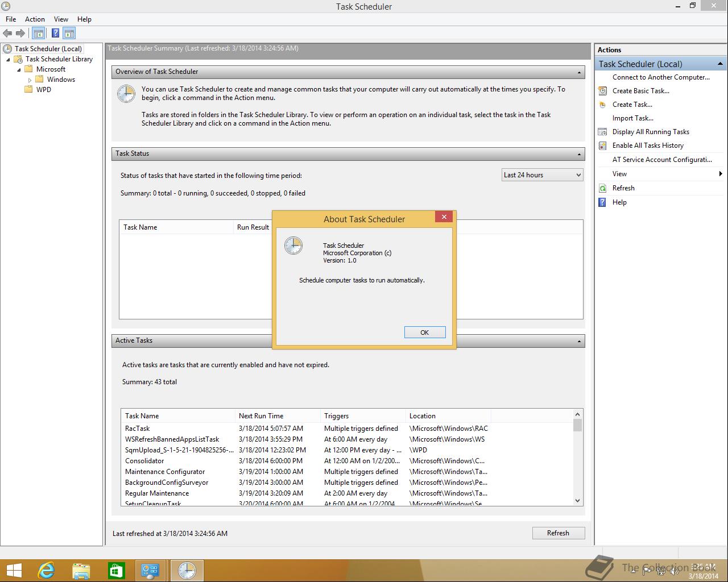Open the Windows Store taskbar icon
Image resolution: width=728 pixels, height=582 pixels.
(x=116, y=571)
